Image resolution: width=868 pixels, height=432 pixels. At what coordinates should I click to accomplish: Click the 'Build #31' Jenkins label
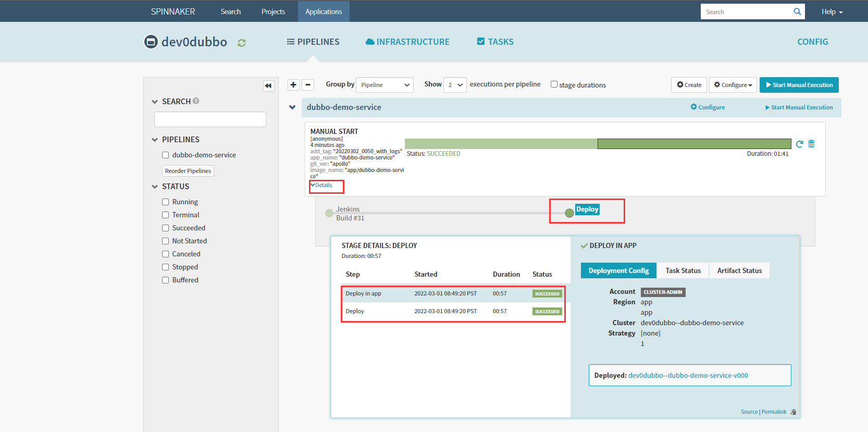[350, 218]
